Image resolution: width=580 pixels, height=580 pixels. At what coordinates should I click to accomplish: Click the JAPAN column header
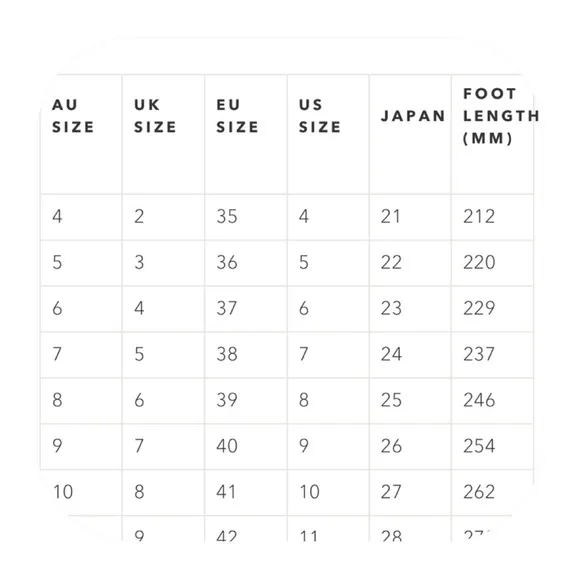coord(413,116)
